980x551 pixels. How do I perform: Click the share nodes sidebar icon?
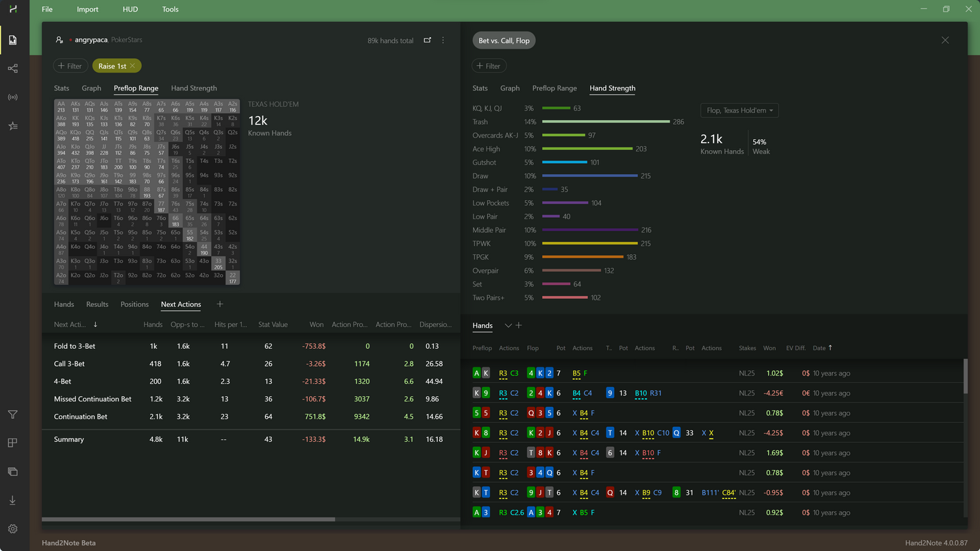click(x=12, y=69)
